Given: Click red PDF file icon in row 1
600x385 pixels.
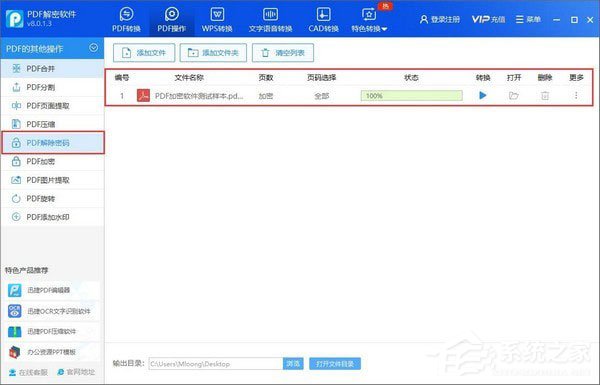Looking at the screenshot, I should tap(143, 96).
